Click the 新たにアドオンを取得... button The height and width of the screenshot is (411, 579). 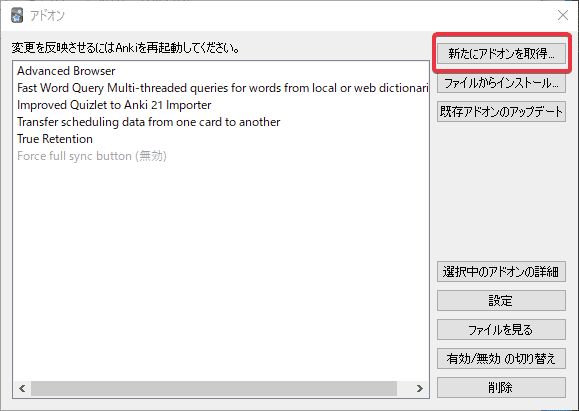(501, 54)
